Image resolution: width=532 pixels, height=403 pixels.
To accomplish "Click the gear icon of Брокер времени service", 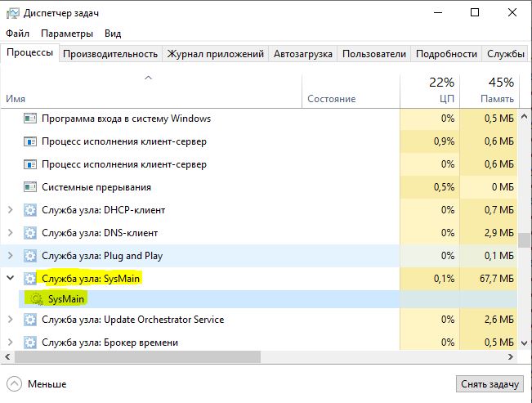I will pyautogui.click(x=30, y=343).
